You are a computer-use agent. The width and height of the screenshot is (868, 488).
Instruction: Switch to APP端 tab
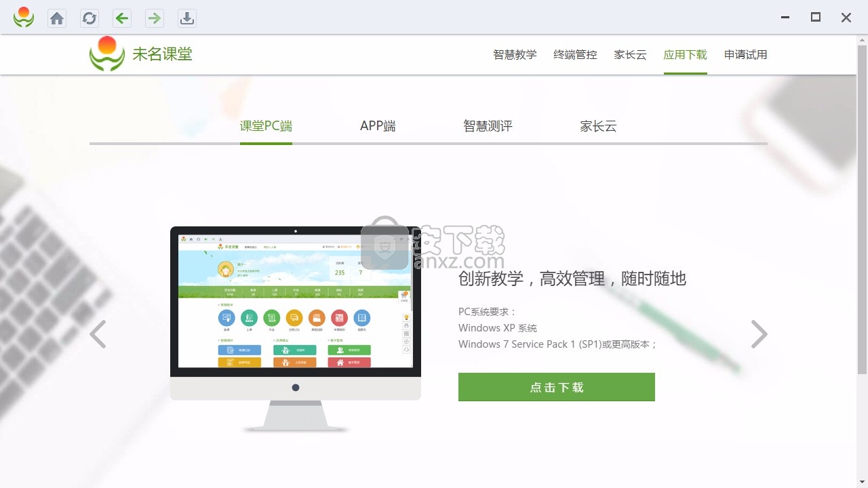click(378, 126)
